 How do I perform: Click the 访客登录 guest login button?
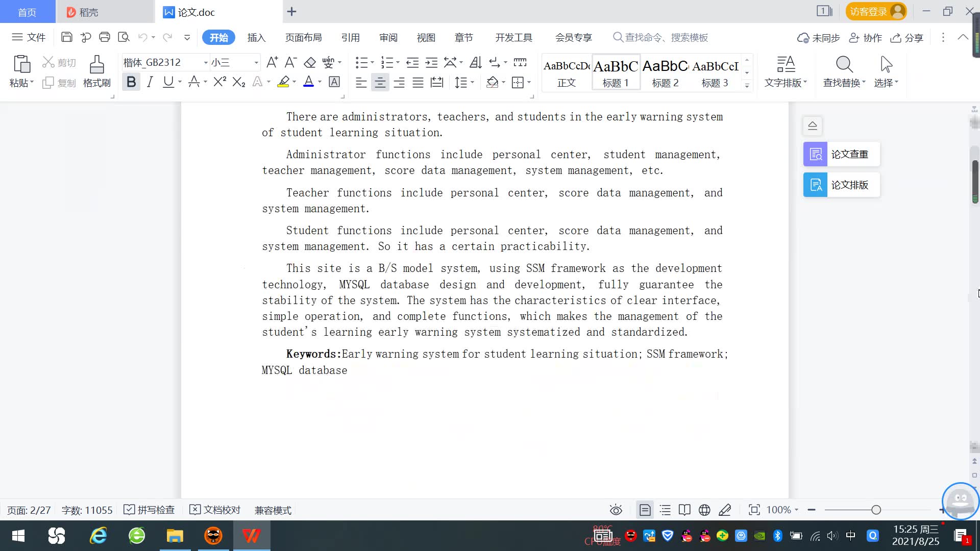point(875,11)
